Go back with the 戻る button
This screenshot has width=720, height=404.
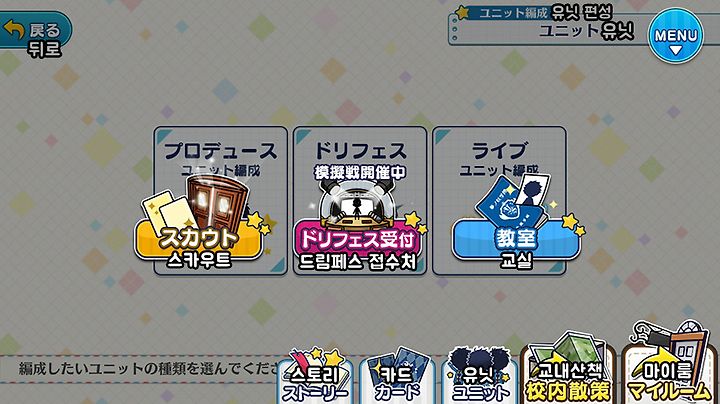[34, 31]
